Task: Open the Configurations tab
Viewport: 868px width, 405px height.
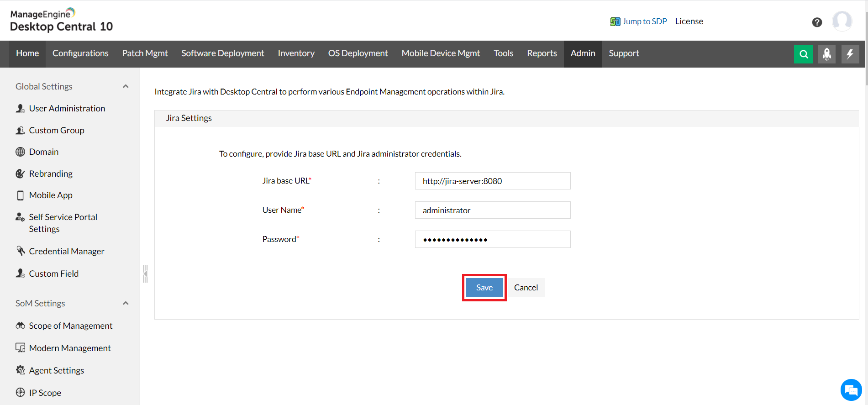Action: (x=80, y=53)
